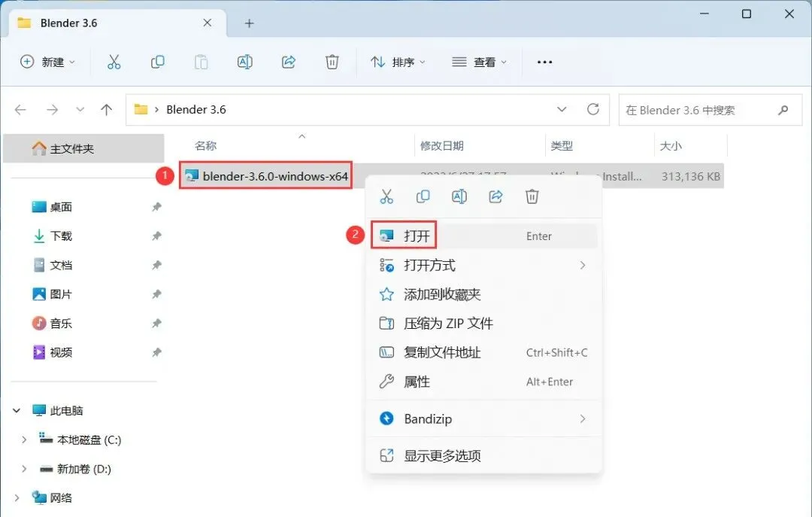Open the 打开方式 submenu
812x517 pixels.
483,266
